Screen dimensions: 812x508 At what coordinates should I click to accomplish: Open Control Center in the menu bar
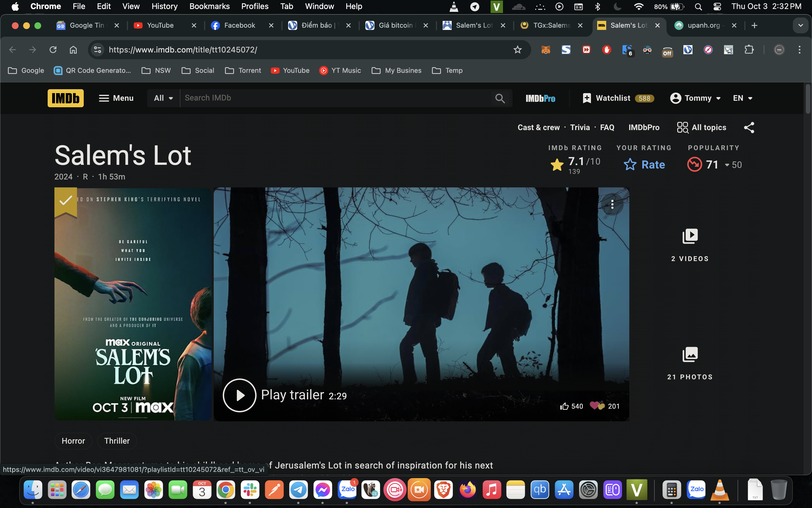717,7
